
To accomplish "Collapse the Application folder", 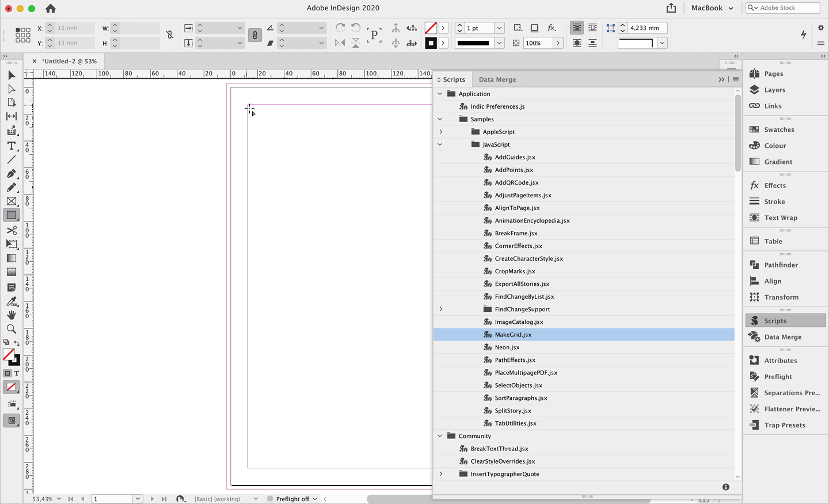I will pos(440,94).
